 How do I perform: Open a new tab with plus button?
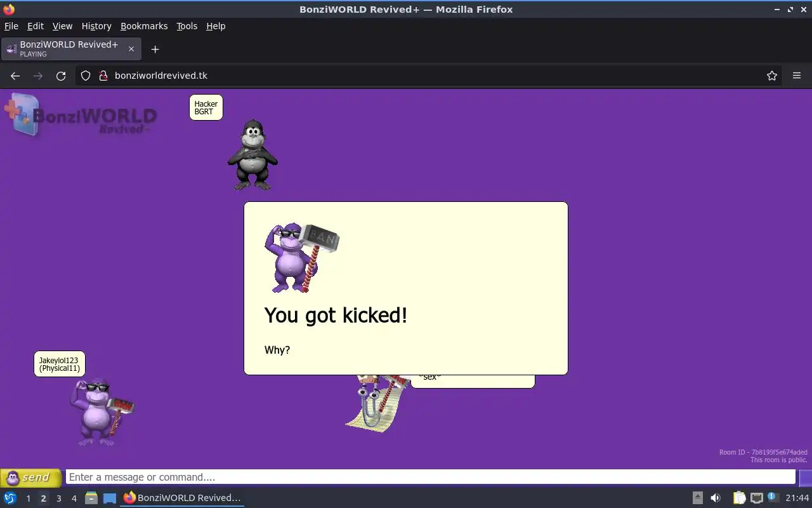(x=155, y=49)
